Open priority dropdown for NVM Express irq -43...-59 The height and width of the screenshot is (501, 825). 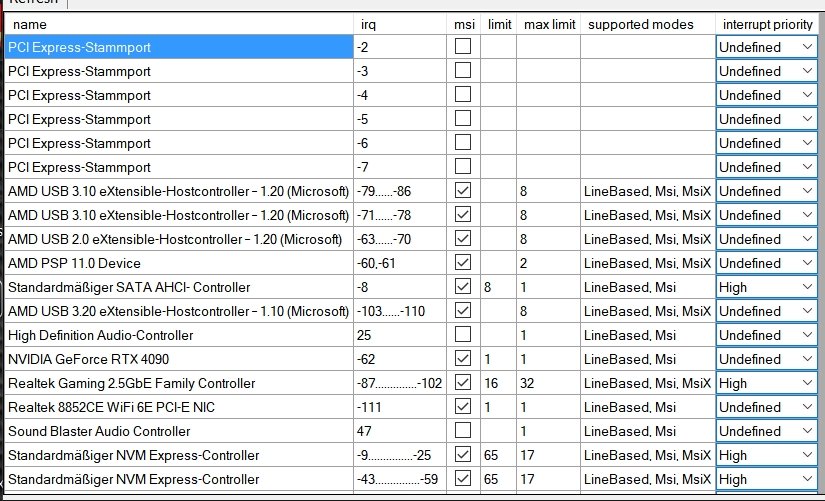[767, 479]
